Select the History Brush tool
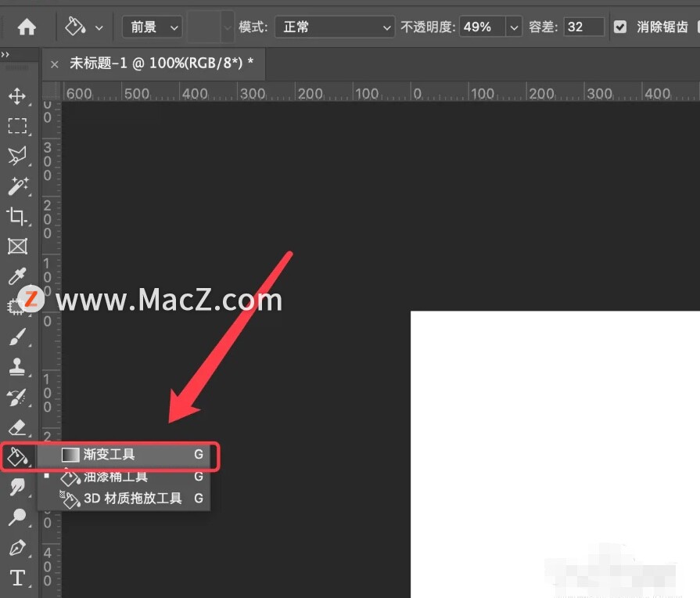The width and height of the screenshot is (700, 598). pos(17,398)
